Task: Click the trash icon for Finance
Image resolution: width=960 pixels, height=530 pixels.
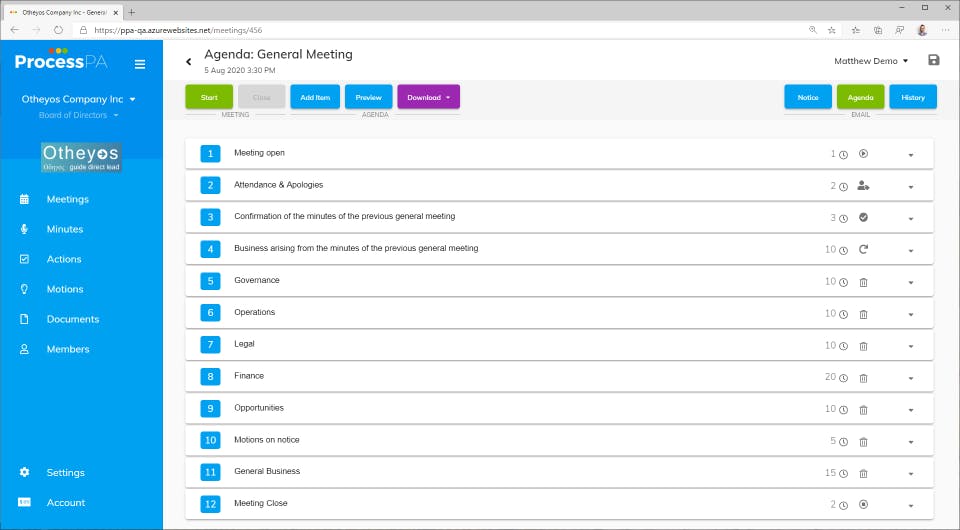Action: [x=864, y=378]
